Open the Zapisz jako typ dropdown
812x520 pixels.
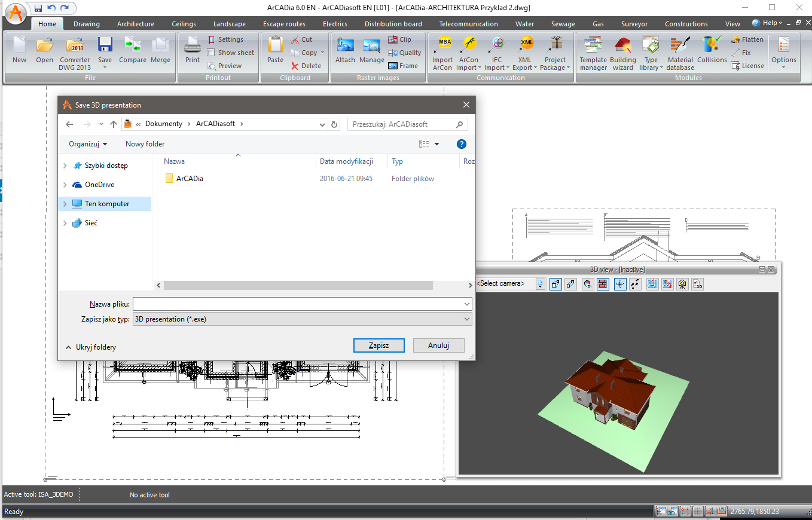(x=302, y=319)
